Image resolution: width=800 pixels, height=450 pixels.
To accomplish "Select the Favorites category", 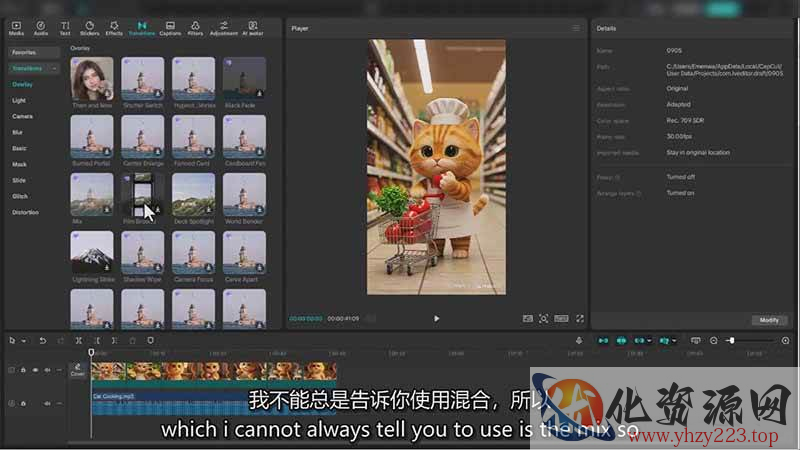I will click(x=34, y=53).
